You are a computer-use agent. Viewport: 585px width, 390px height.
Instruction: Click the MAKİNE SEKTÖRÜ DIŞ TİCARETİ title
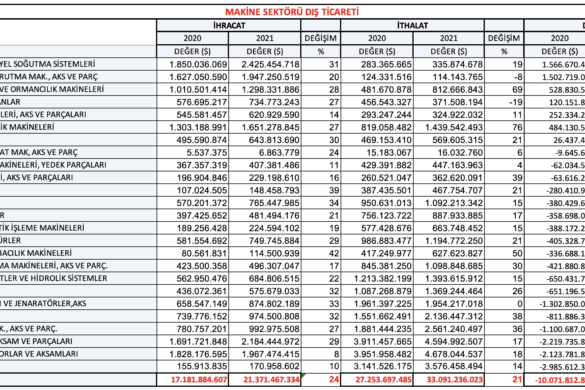tap(292, 12)
